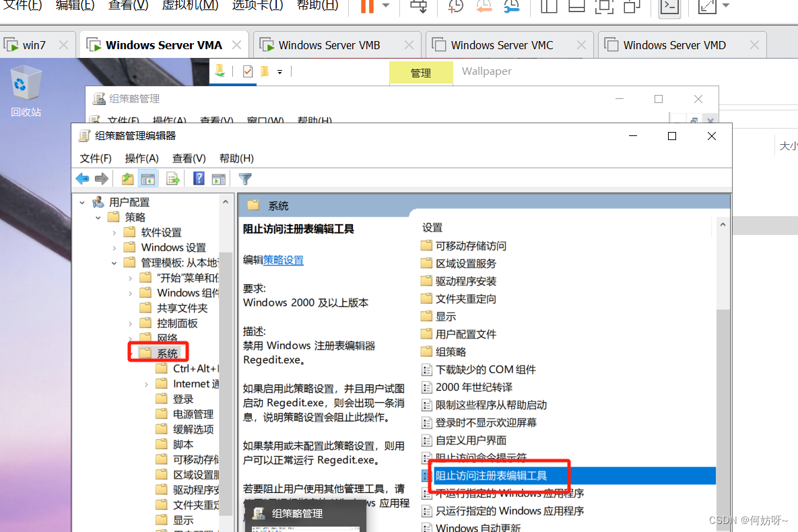Screen dimensions: 798x532
Task: Select 登录时不显示欢迎屏幕 setting
Action: (x=486, y=422)
